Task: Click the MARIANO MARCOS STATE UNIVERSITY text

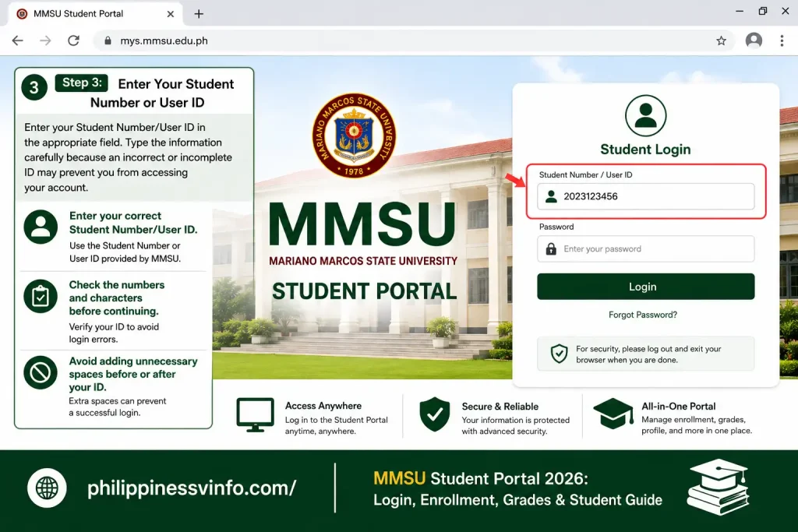Action: (x=363, y=261)
